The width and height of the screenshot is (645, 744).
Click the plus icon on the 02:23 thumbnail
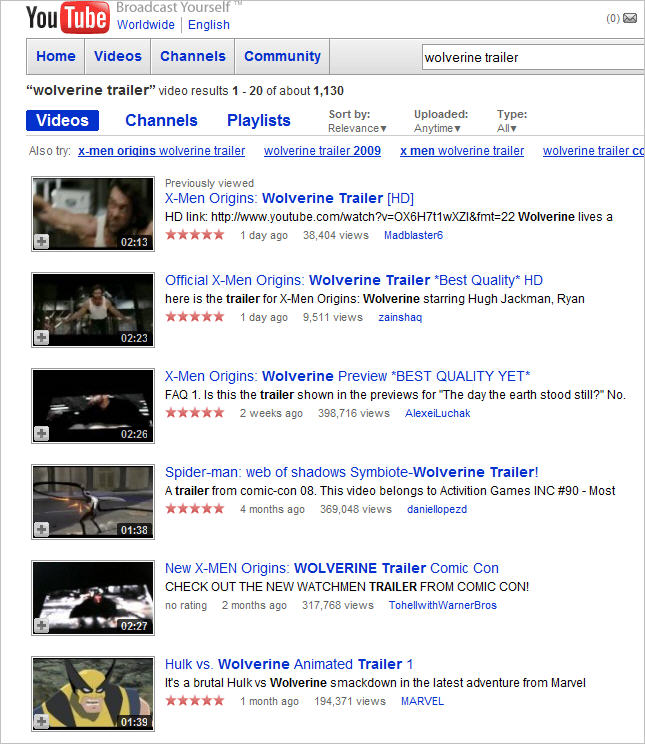tap(41, 337)
